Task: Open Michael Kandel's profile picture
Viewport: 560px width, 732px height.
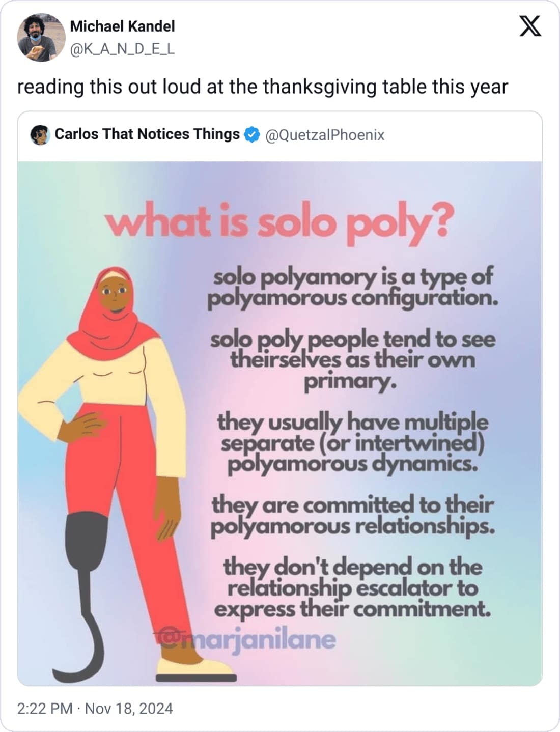Action: [x=37, y=38]
